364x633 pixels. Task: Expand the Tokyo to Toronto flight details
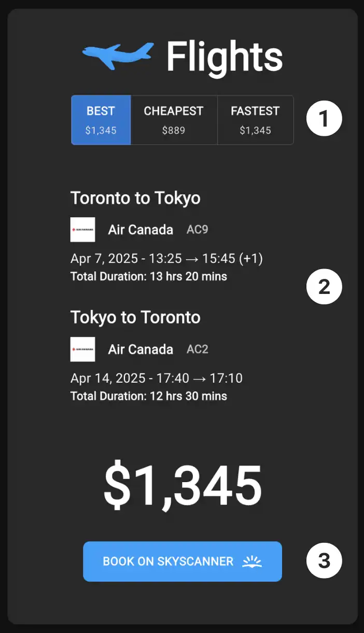click(135, 317)
